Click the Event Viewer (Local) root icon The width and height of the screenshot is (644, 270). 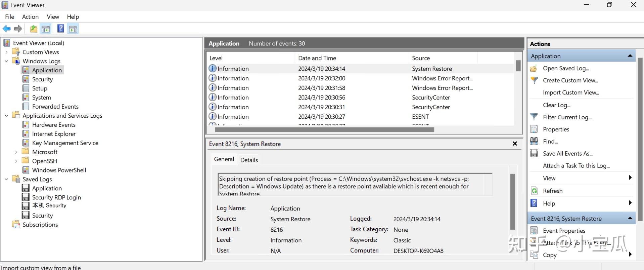pos(6,43)
